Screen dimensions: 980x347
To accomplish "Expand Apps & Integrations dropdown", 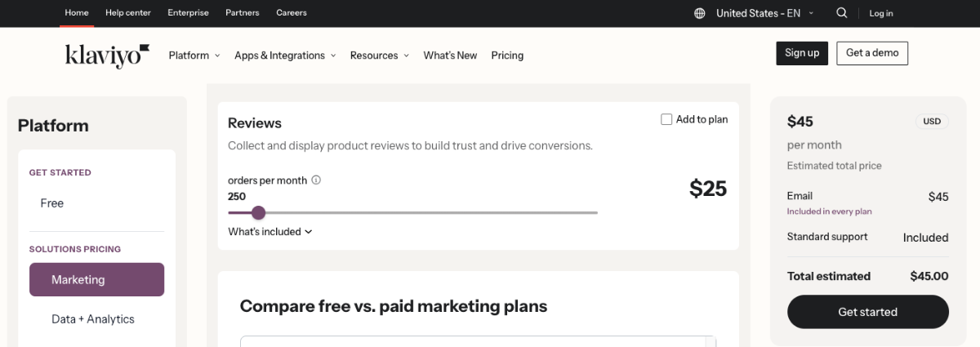I will click(x=285, y=56).
